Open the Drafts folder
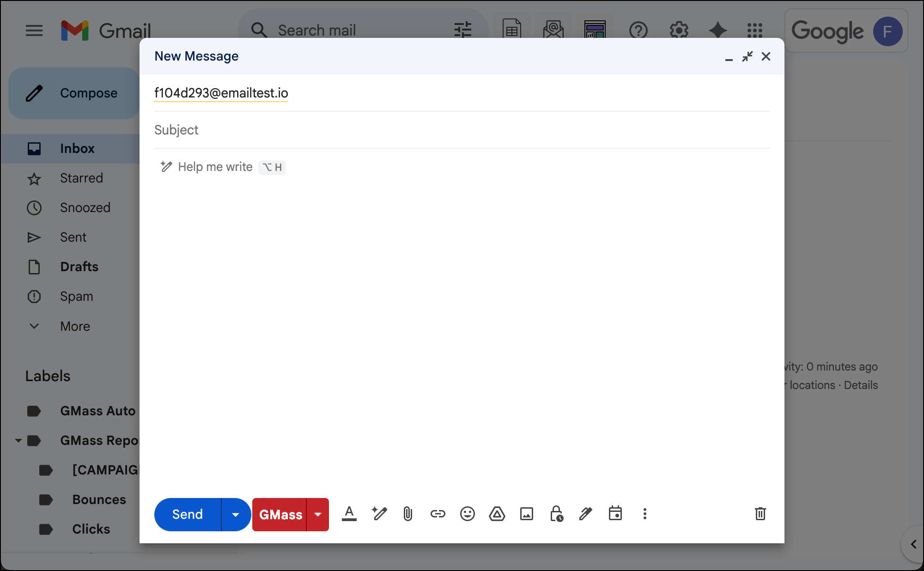 (79, 267)
